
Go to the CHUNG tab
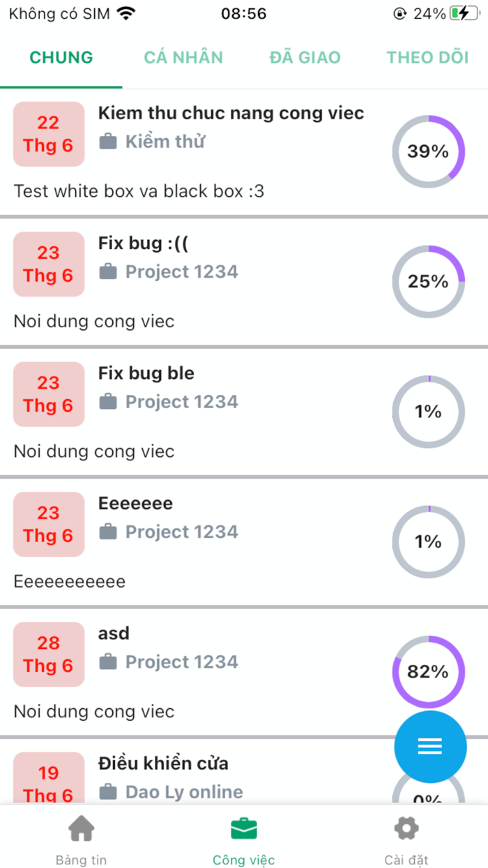(x=61, y=57)
